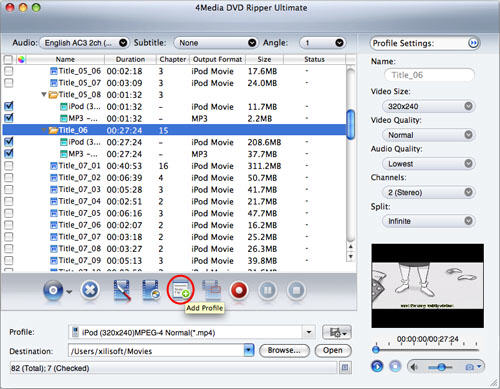
Task: Select the Title_07_09 row
Action: pos(174,261)
